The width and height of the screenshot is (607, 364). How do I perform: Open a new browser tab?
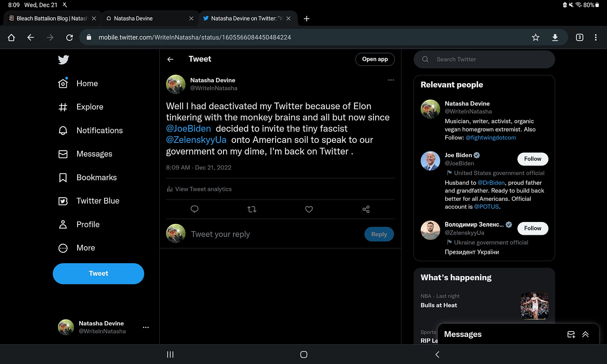307,18
